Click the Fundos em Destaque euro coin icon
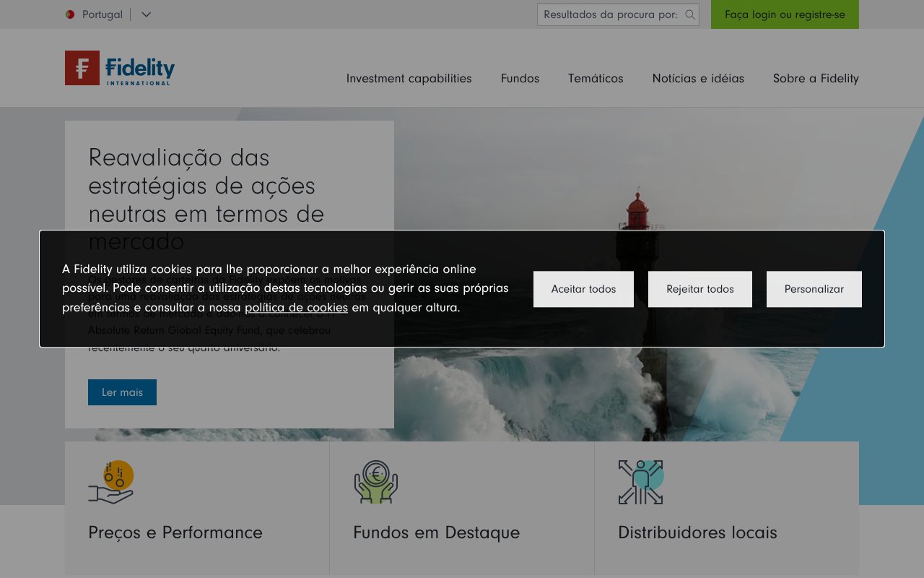The image size is (924, 578). point(375,480)
